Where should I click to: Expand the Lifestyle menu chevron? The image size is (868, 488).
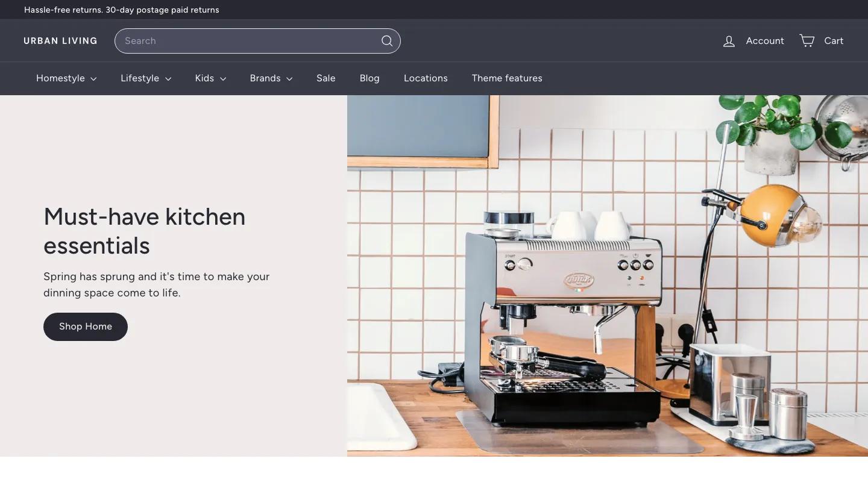point(168,79)
